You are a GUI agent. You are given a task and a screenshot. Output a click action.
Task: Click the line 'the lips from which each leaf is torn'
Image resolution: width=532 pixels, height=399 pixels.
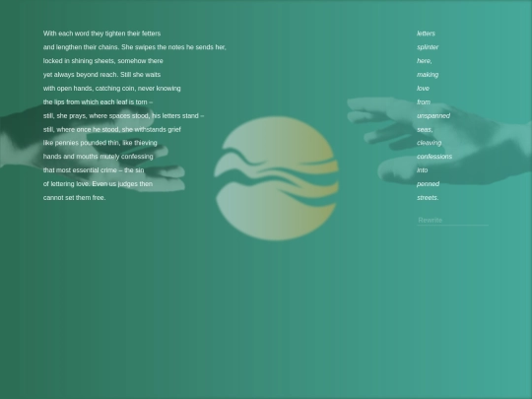point(99,102)
